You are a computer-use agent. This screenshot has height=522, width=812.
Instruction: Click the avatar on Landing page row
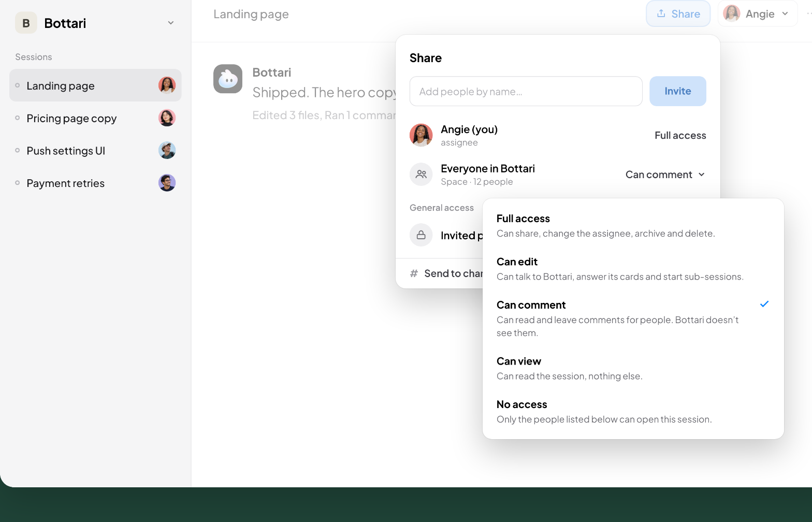pos(167,85)
